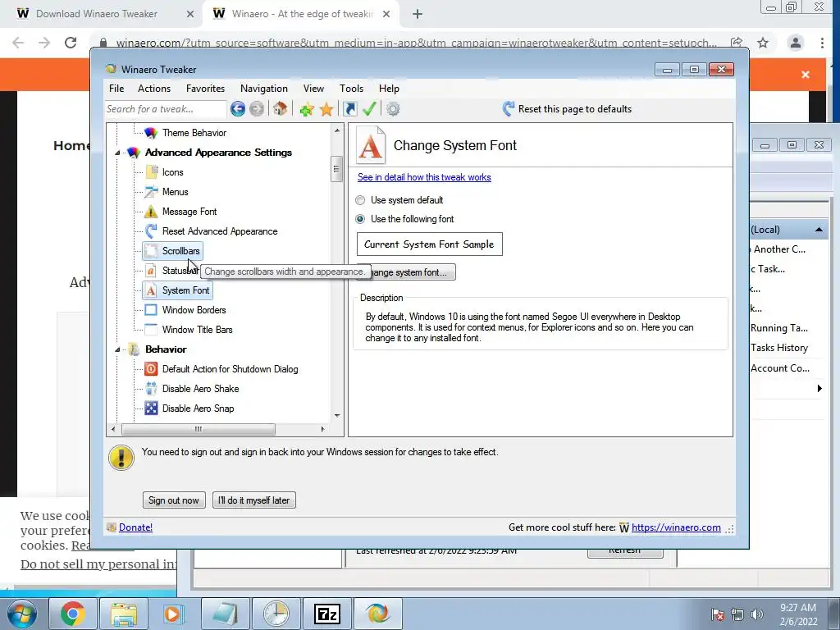Click the Donate! link
The height and width of the screenshot is (630, 840).
tap(135, 527)
